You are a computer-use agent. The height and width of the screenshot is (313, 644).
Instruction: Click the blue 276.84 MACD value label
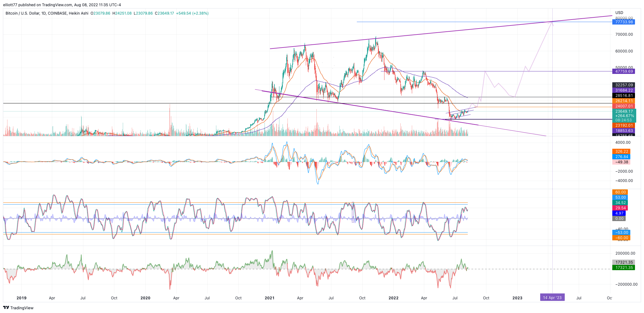(x=621, y=157)
